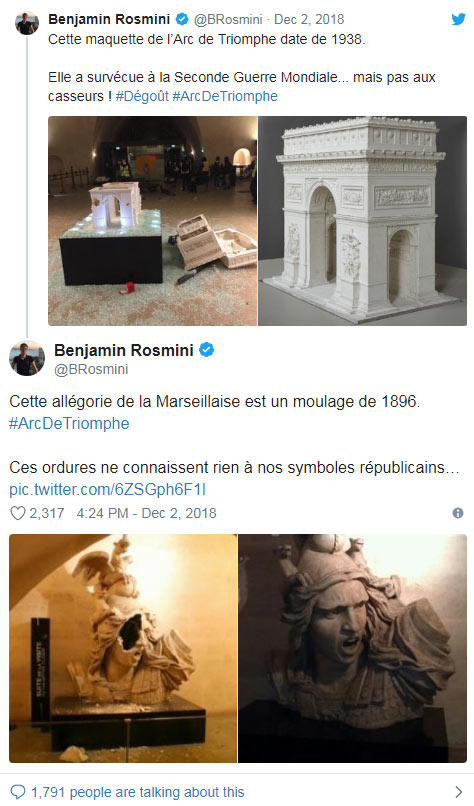The width and height of the screenshot is (474, 806).
Task: View photo of intact white Arc de Triomphe model
Action: click(x=362, y=221)
